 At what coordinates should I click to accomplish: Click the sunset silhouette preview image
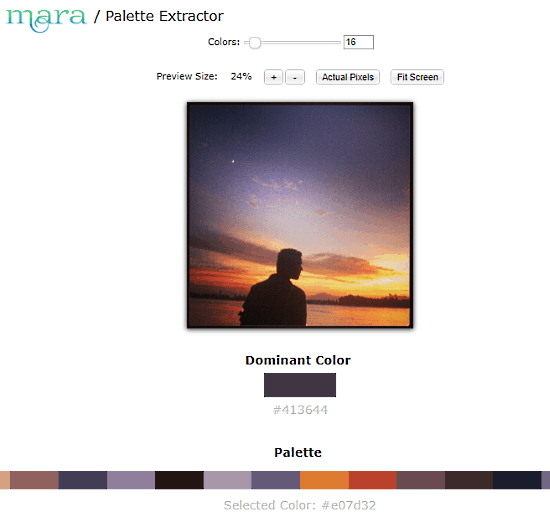click(300, 215)
